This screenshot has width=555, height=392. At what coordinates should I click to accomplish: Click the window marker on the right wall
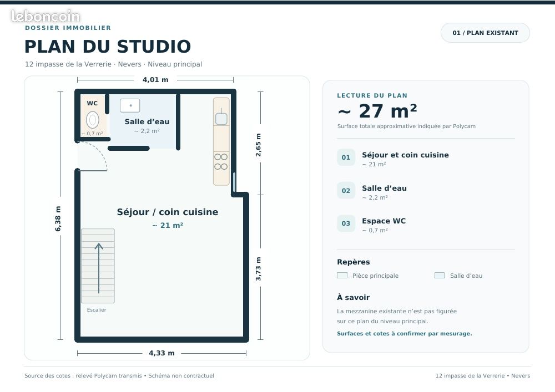pos(234,182)
